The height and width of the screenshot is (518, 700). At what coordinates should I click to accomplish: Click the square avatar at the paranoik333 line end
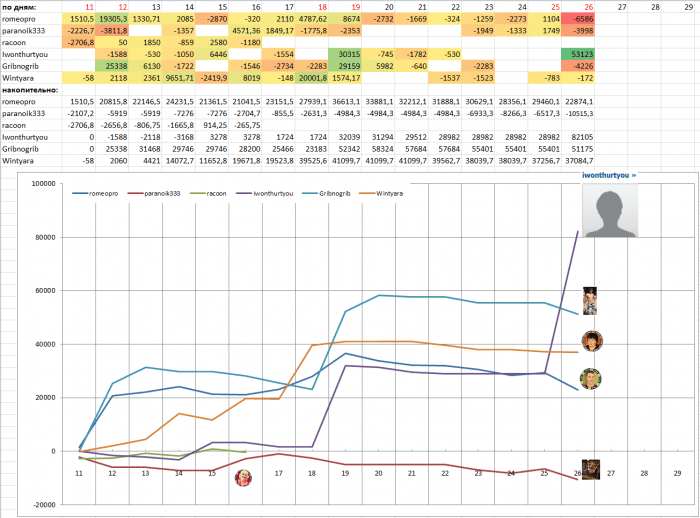click(x=591, y=470)
